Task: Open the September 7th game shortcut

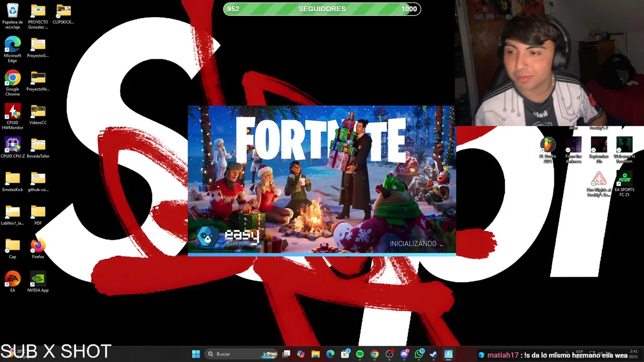Action: [x=599, y=150]
